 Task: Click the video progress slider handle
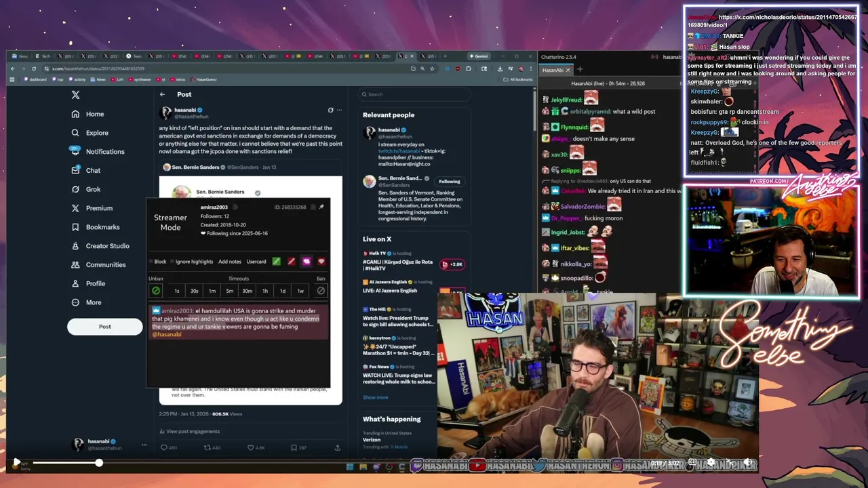click(98, 462)
